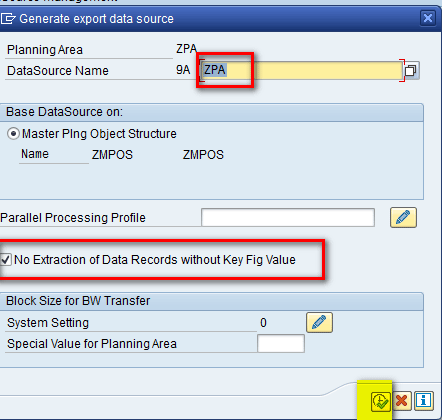
Task: Open the blue information icon
Action: click(x=423, y=400)
